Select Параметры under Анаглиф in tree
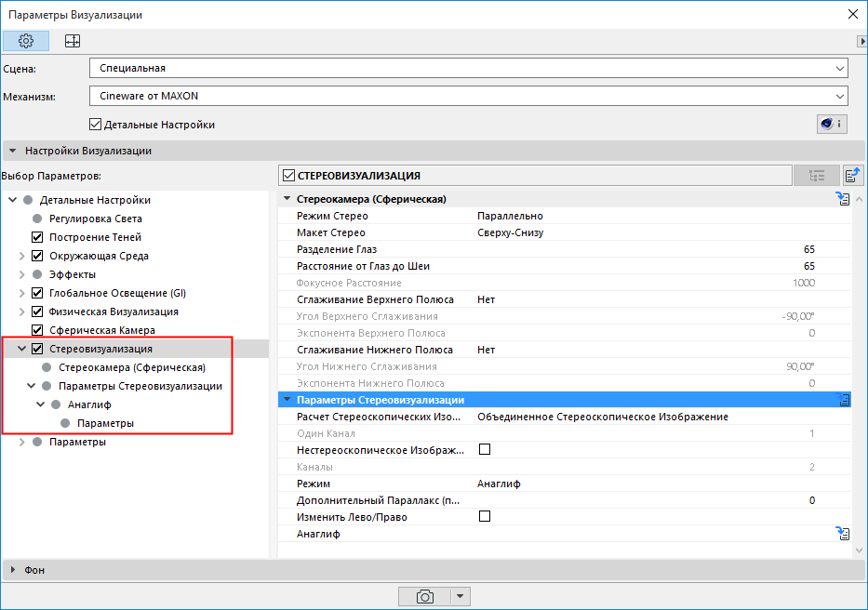This screenshot has width=868, height=610. tap(105, 423)
